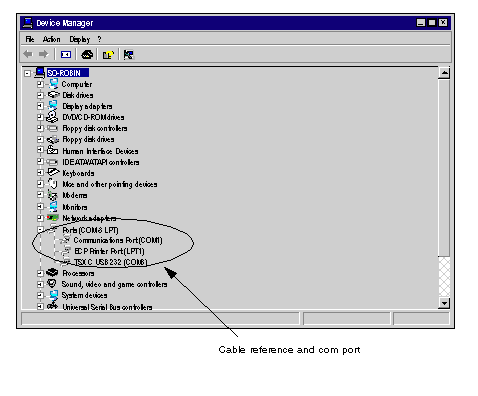The image size is (478, 396).
Task: Open the File menu
Action: [x=30, y=39]
